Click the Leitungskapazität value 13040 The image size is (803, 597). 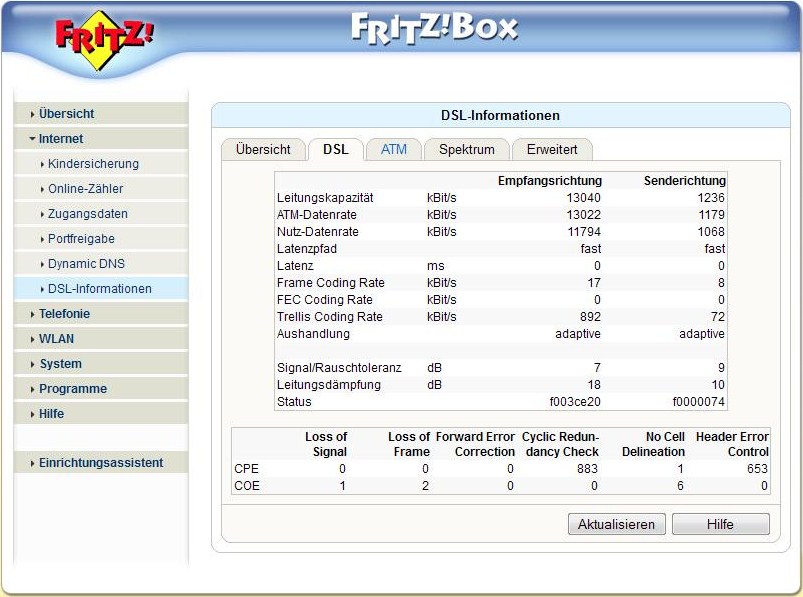point(583,198)
